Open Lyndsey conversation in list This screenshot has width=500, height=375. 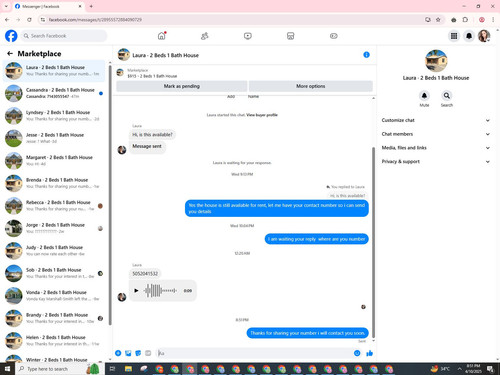[x=54, y=116]
